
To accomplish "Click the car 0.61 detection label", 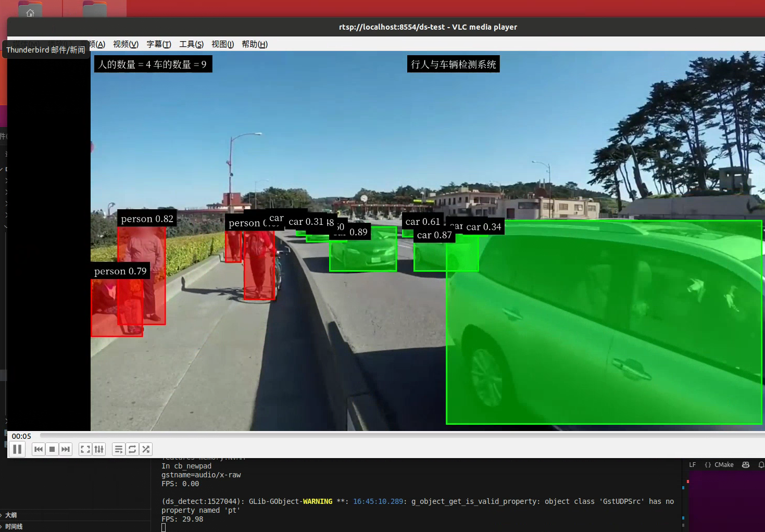I will point(422,221).
